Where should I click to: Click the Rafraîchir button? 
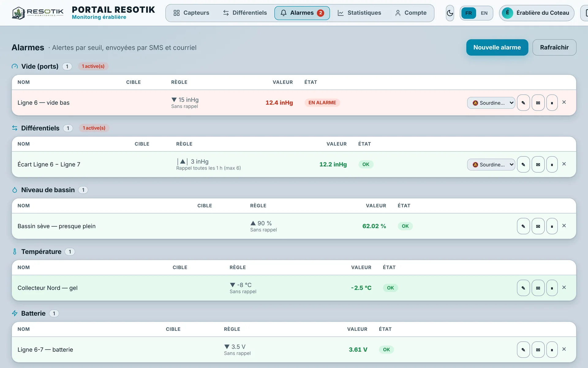(x=554, y=47)
